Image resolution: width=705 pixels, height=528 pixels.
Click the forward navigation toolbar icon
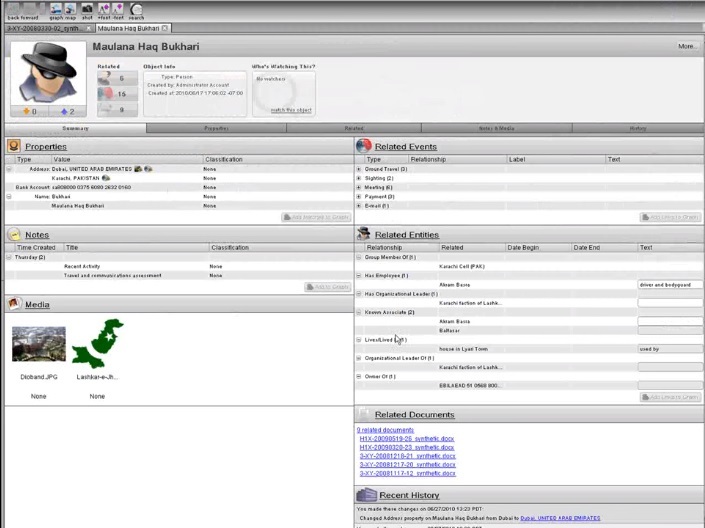coord(29,9)
